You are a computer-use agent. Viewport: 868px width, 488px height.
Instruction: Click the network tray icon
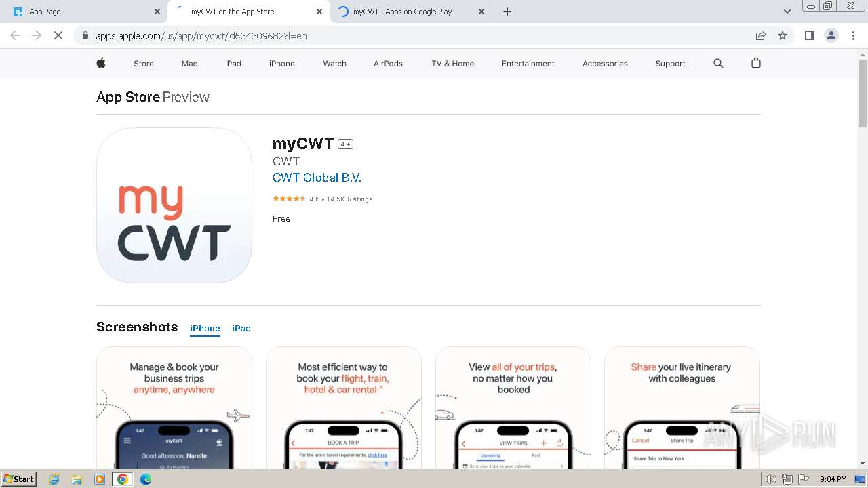click(787, 479)
